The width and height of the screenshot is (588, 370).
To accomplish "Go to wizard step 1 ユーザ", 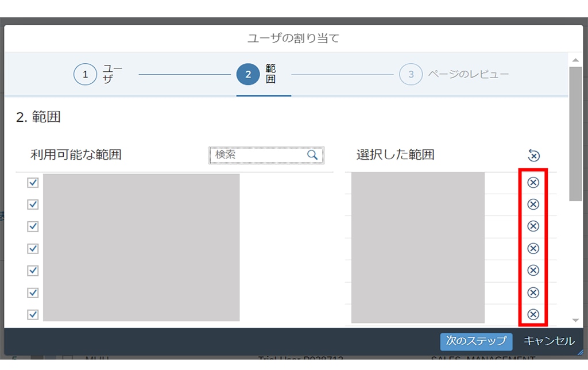I will click(x=86, y=75).
